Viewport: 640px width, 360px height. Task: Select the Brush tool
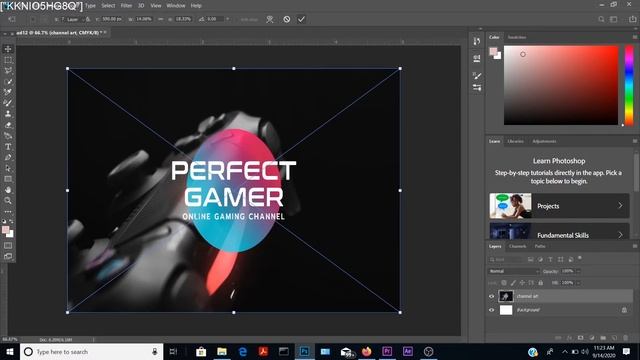click(x=8, y=103)
